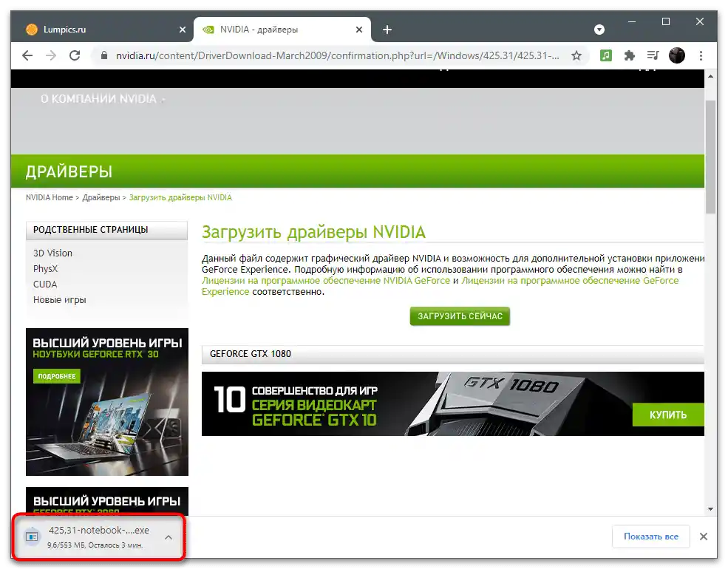Reload the NVIDIA page
This screenshot has width=728, height=569.
click(x=75, y=55)
